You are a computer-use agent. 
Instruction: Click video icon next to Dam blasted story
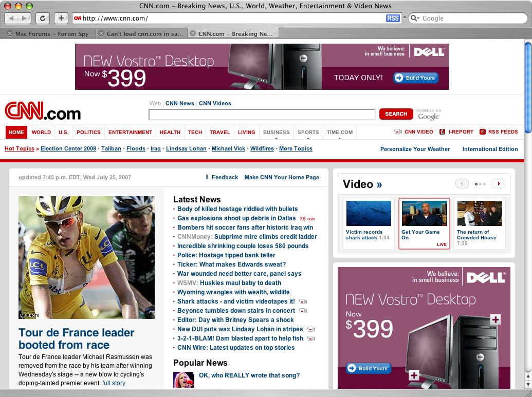click(311, 338)
